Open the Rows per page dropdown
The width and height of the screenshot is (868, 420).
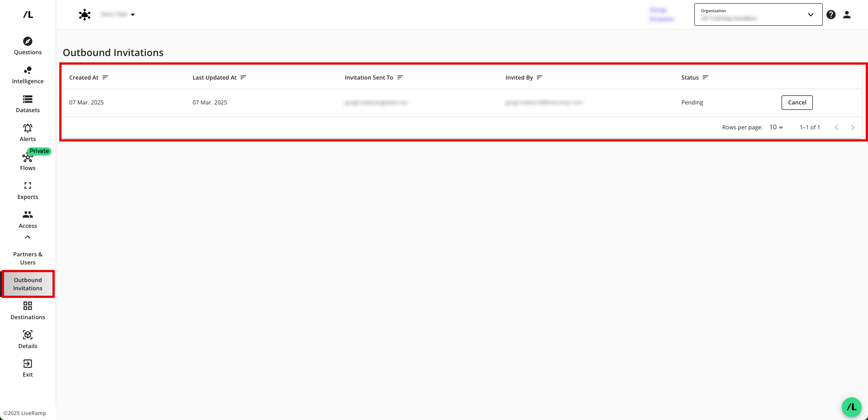click(776, 127)
